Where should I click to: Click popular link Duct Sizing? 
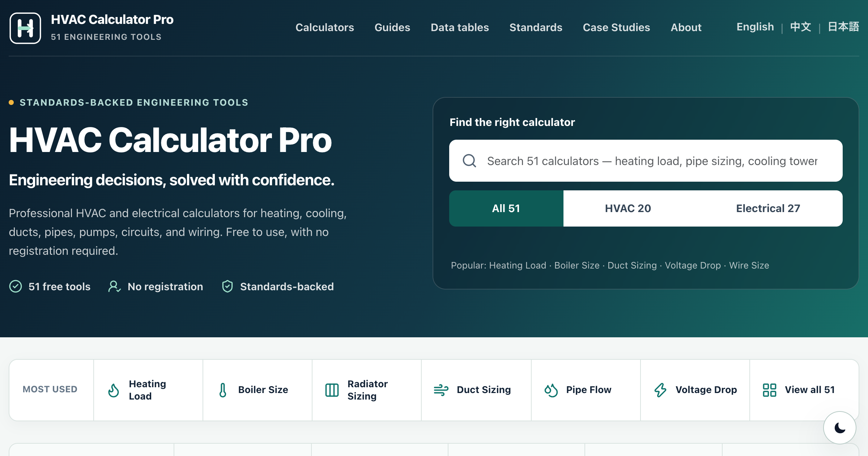632,265
